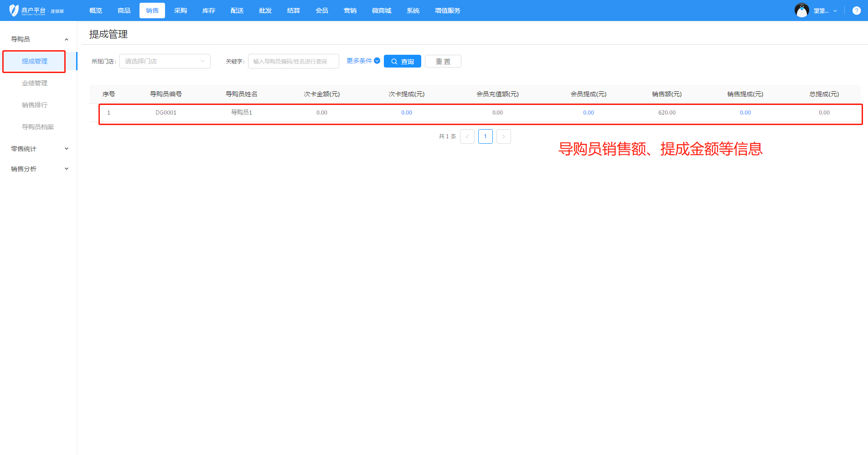The width and height of the screenshot is (868, 455).
Task: Switch to the 会员 top menu
Action: (321, 10)
